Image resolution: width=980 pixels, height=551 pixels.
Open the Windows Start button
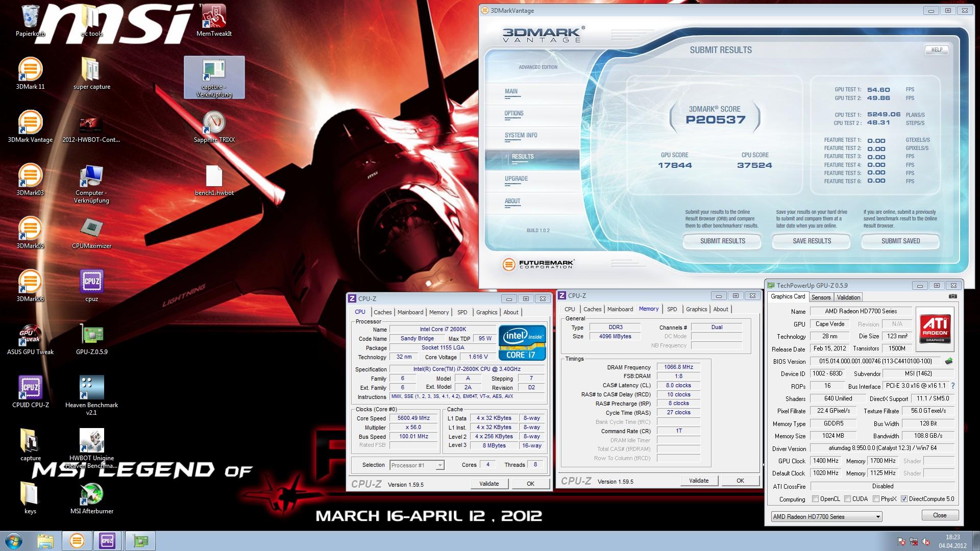pyautogui.click(x=13, y=541)
